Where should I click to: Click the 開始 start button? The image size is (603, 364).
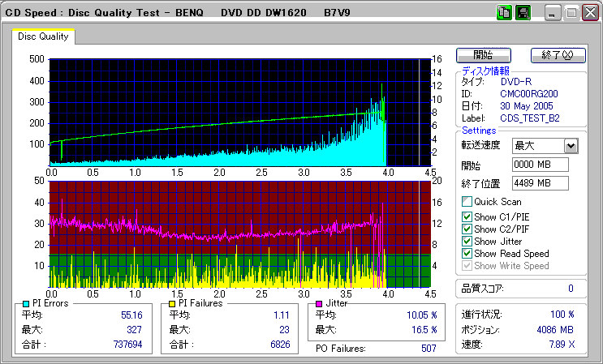(x=484, y=55)
